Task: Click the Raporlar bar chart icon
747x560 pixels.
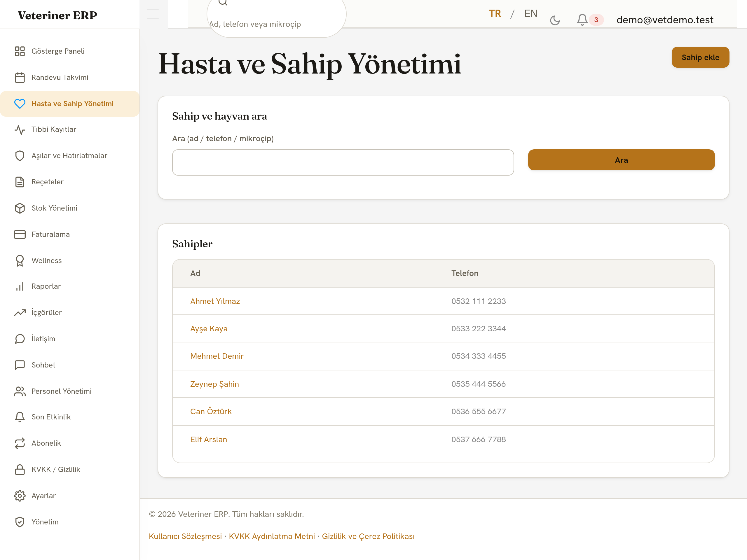Action: tap(20, 286)
